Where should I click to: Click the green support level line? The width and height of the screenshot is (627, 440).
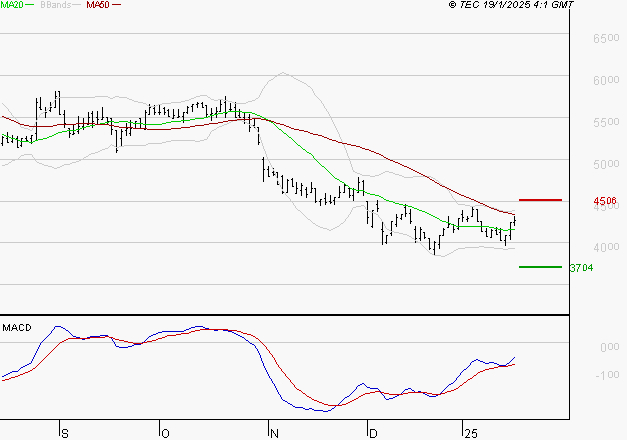point(540,267)
